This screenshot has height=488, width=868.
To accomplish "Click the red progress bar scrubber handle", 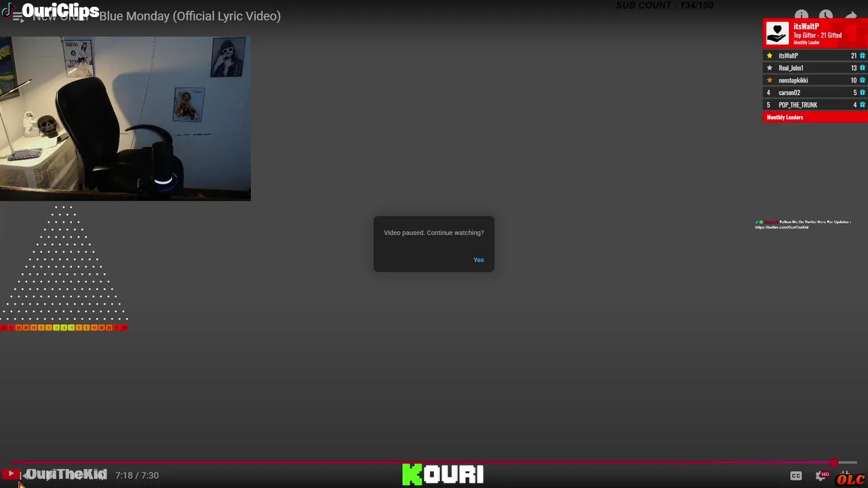I will tap(833, 463).
